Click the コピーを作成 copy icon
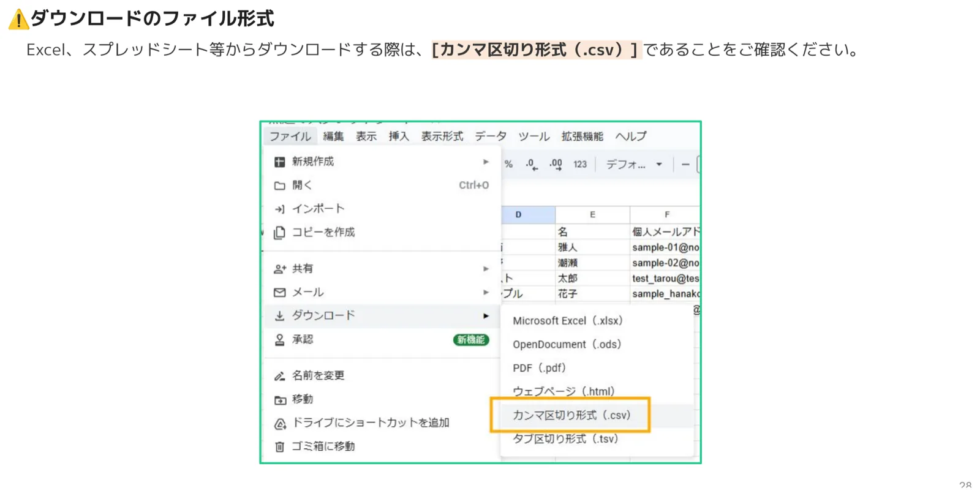 coord(279,233)
